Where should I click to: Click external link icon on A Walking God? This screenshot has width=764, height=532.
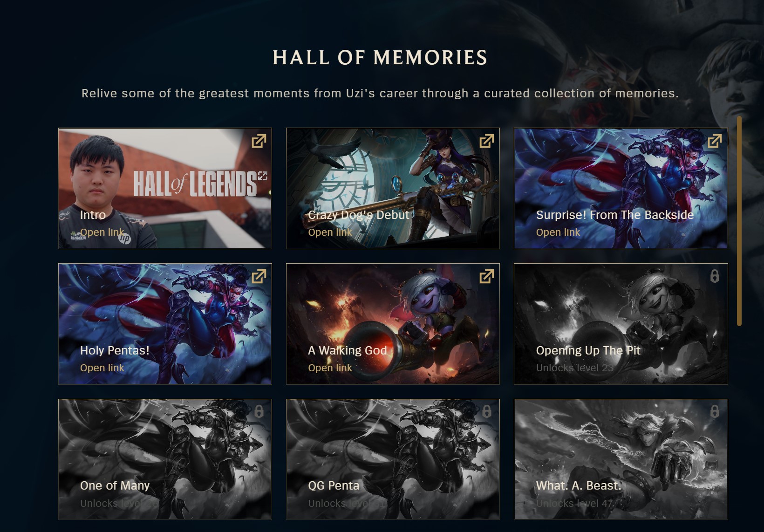486,276
